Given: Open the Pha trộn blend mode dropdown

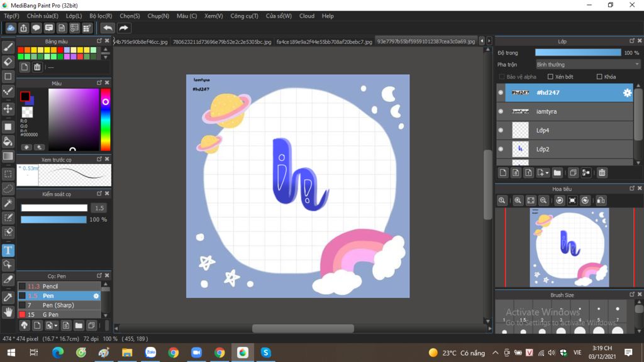Looking at the screenshot, I should (x=588, y=65).
